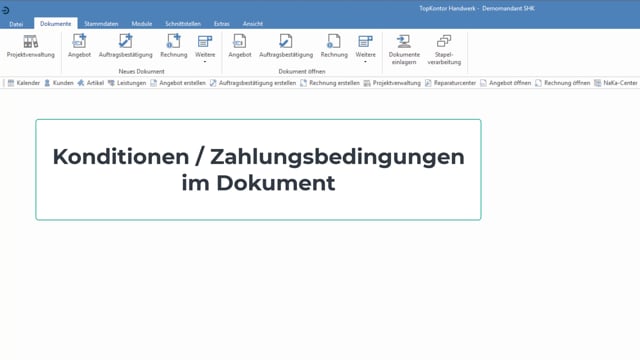
Task: Open existing Rechnung via Dokument öffnen
Action: [x=334, y=47]
